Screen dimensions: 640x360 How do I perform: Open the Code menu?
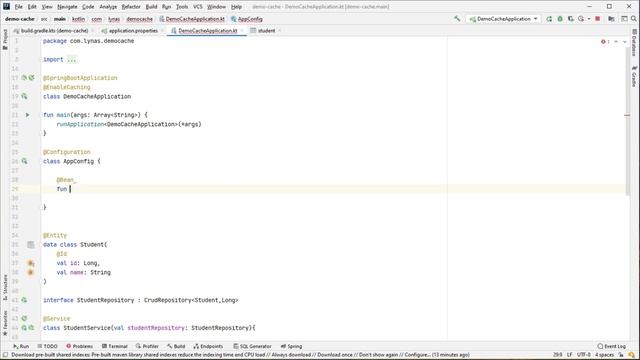point(88,7)
